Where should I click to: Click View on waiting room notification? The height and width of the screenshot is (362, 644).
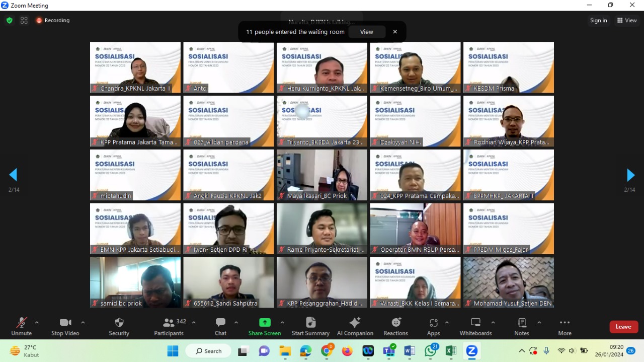(x=367, y=32)
